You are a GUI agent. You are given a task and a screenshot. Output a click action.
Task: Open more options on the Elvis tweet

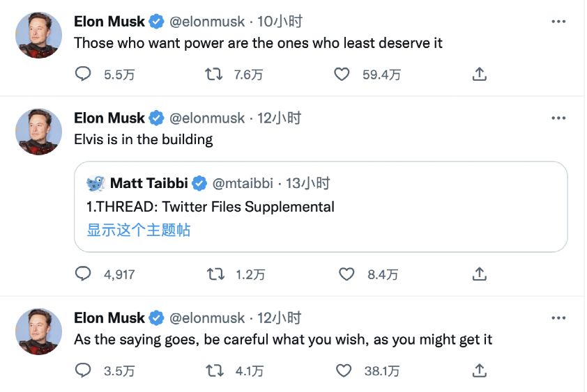point(558,118)
